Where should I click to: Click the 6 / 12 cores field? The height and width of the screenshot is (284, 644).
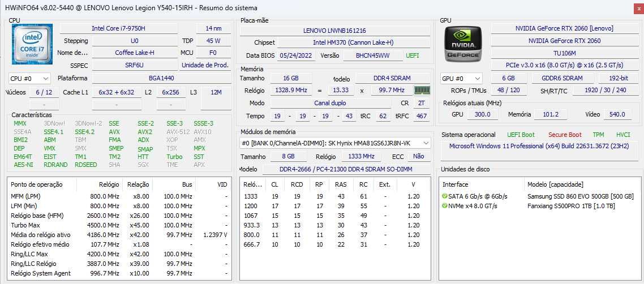[44, 92]
